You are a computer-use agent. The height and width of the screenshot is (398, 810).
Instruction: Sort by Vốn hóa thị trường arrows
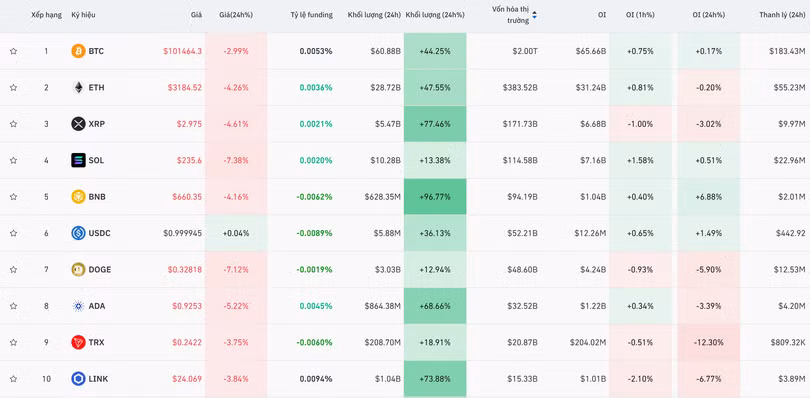pos(535,15)
